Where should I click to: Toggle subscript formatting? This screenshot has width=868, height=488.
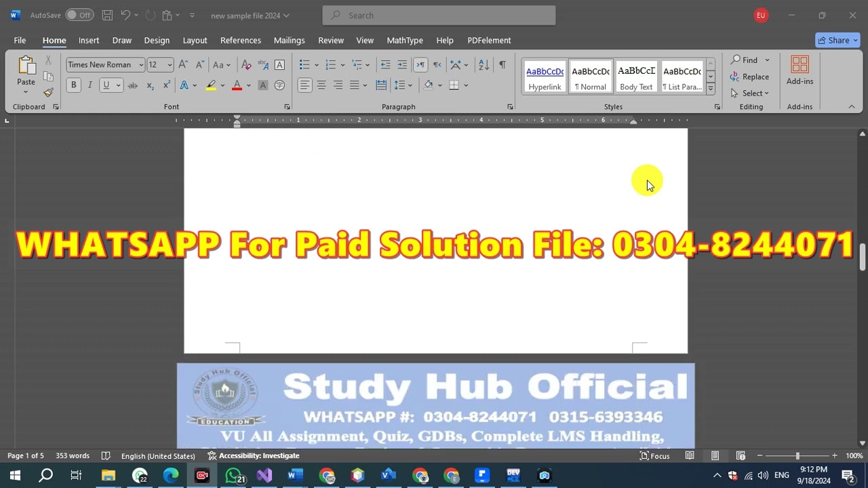coord(150,85)
